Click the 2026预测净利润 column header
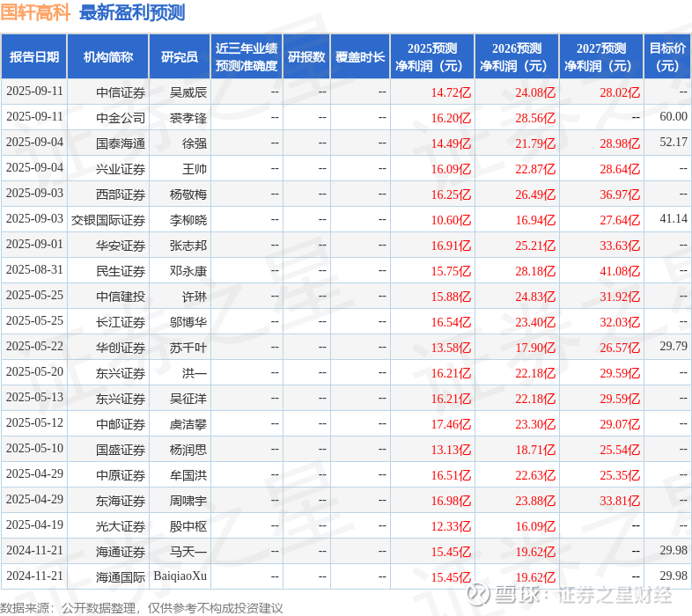 click(517, 57)
